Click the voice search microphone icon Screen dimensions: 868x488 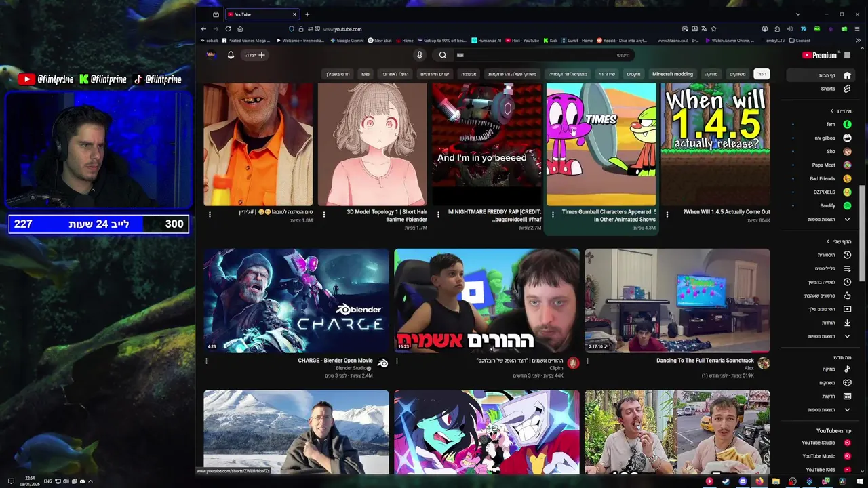coord(420,55)
